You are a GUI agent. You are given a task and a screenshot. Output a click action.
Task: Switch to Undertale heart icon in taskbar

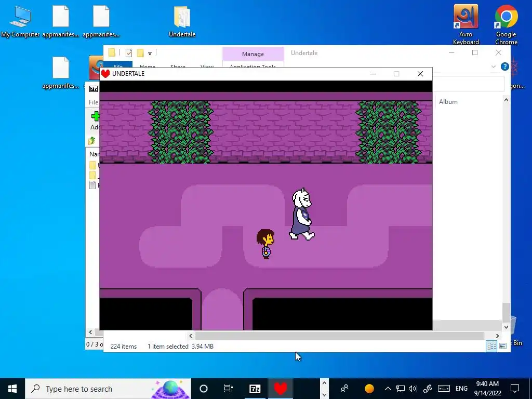coord(281,389)
